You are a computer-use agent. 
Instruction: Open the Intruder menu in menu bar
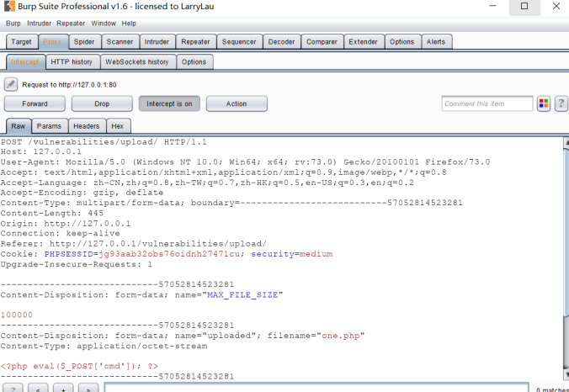pyautogui.click(x=40, y=24)
